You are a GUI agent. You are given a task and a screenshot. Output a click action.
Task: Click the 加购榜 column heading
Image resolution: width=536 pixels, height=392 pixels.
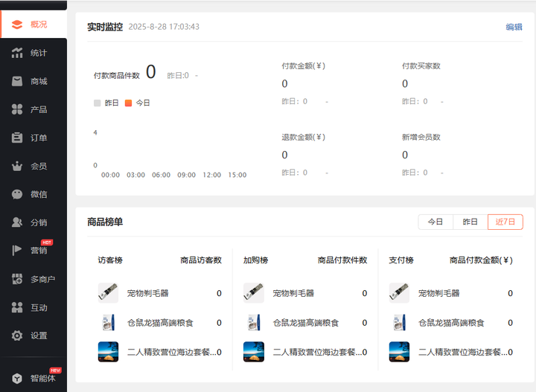click(255, 260)
